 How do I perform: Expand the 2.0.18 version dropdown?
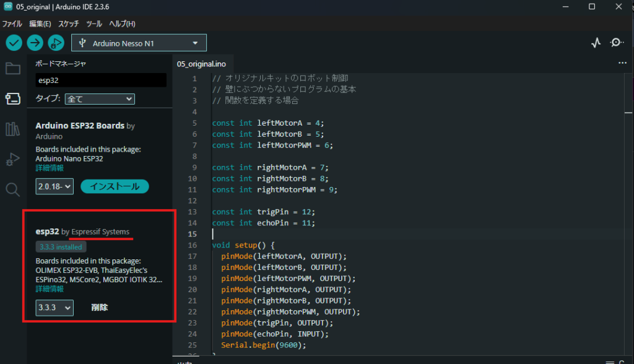pos(54,186)
